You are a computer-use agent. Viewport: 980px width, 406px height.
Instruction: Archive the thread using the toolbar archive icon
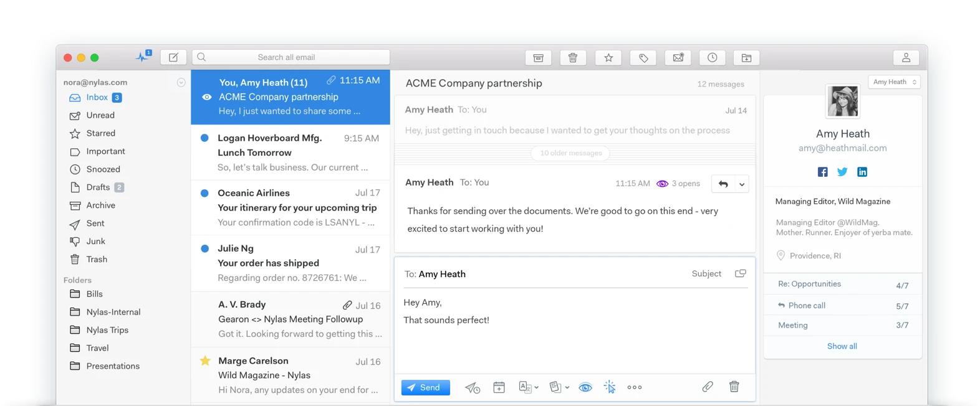(538, 58)
